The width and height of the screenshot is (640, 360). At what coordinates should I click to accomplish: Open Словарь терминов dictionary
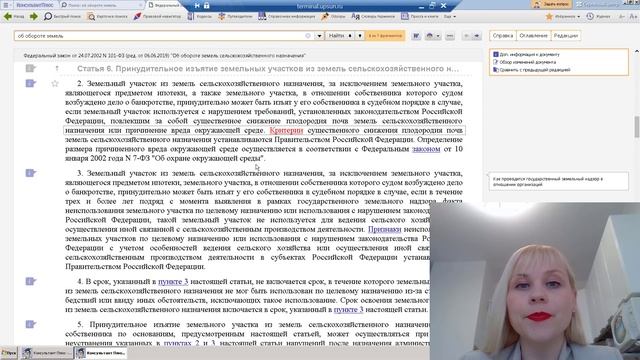coord(373,16)
